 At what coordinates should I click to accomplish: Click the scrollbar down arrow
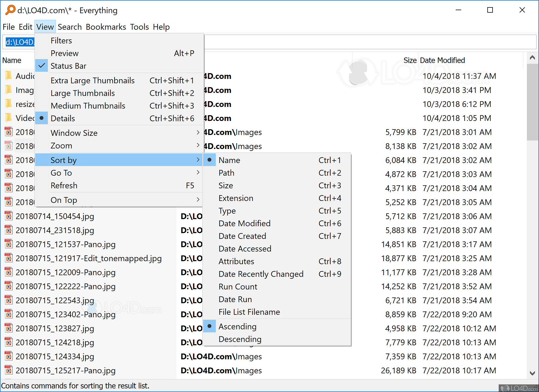532,373
